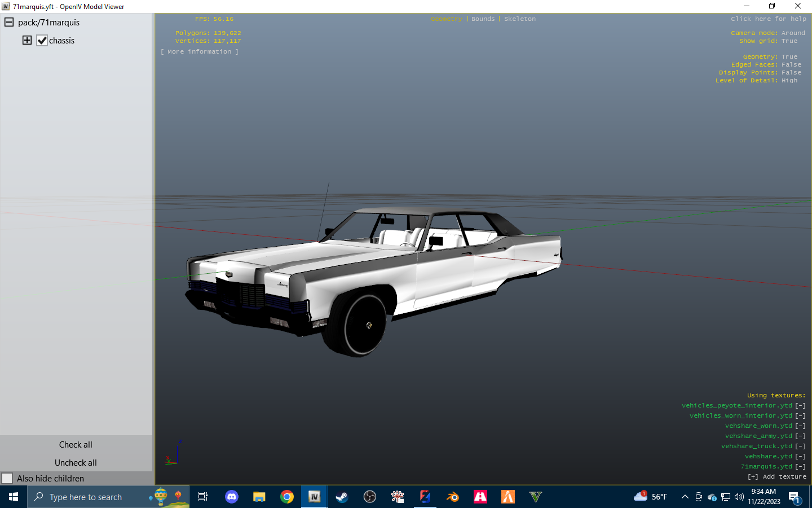Open Steam from the taskbar
This screenshot has width=812, height=508.
pos(342,497)
